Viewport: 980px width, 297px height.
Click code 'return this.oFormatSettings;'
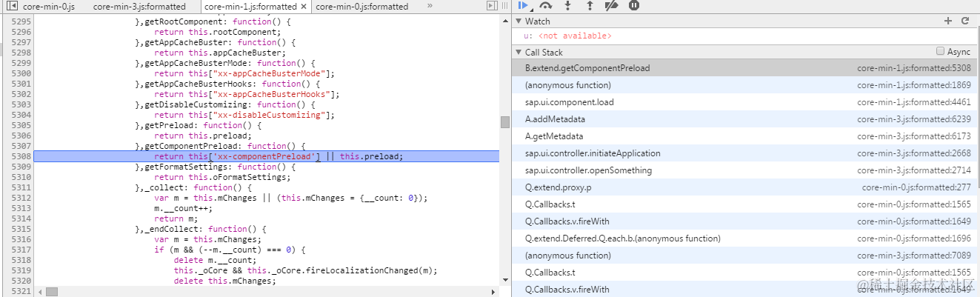pyautogui.click(x=222, y=177)
